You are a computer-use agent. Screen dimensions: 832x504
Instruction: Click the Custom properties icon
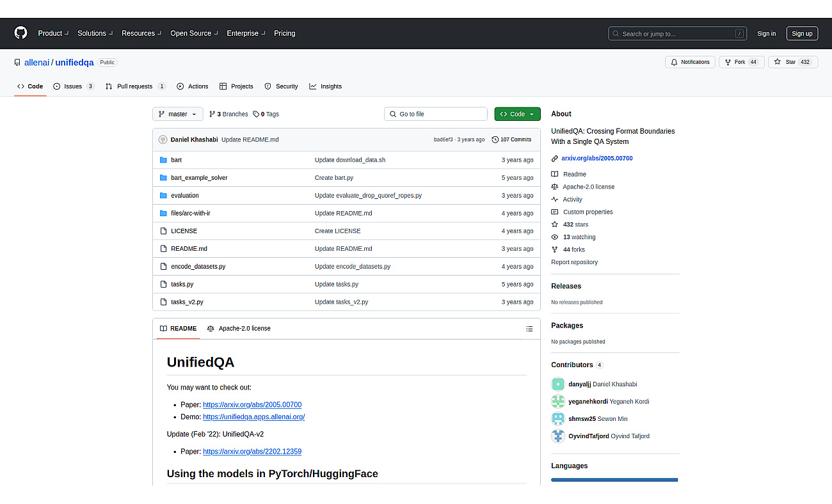point(555,212)
